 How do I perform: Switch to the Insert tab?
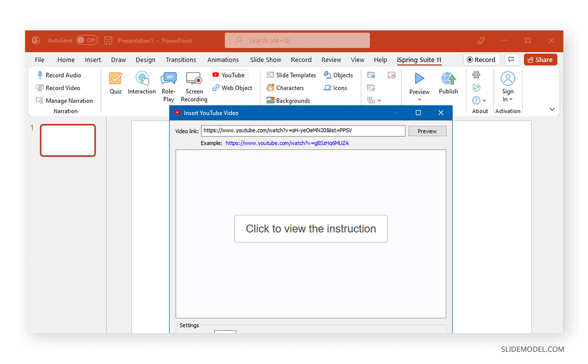click(93, 60)
